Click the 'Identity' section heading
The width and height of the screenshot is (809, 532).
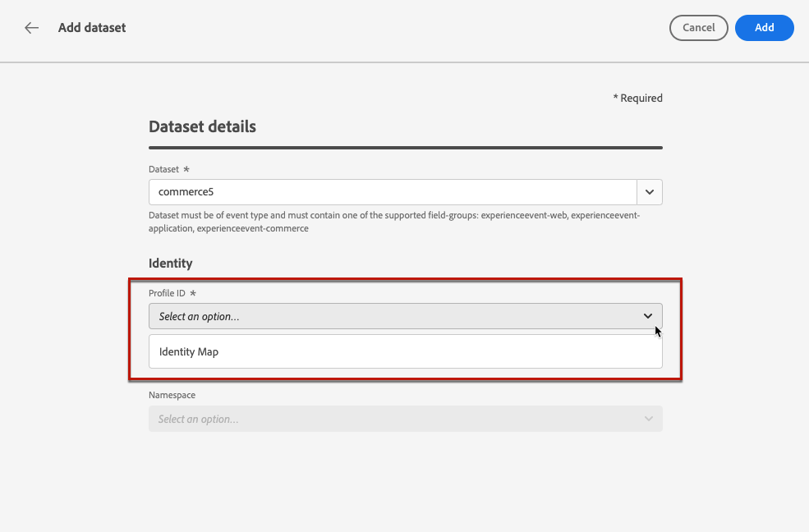point(171,264)
